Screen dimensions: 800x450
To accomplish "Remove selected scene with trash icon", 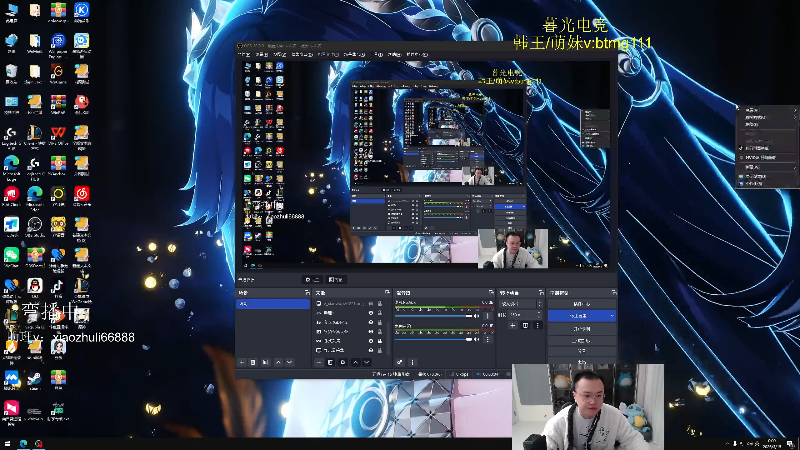I will pyautogui.click(x=253, y=362).
